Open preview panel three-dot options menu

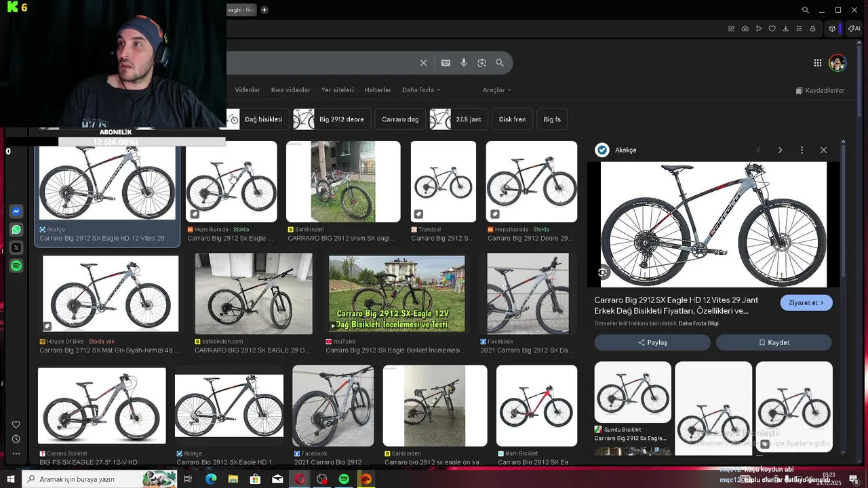pyautogui.click(x=802, y=150)
